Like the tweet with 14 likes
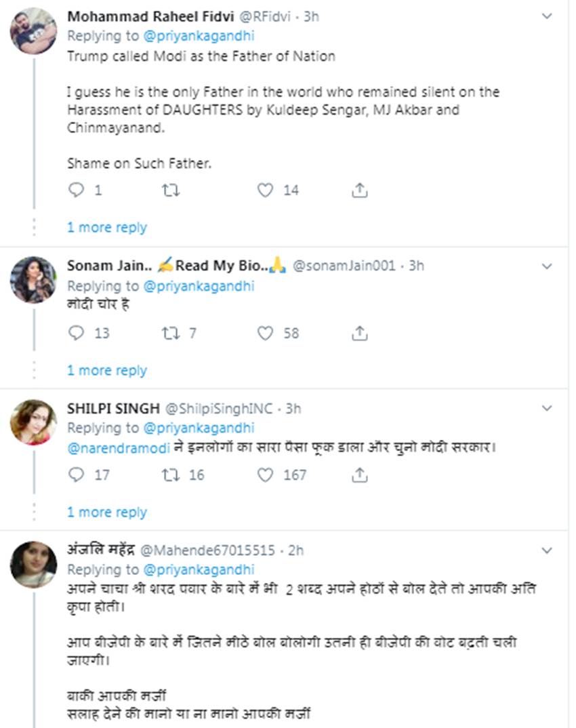 pyautogui.click(x=265, y=190)
